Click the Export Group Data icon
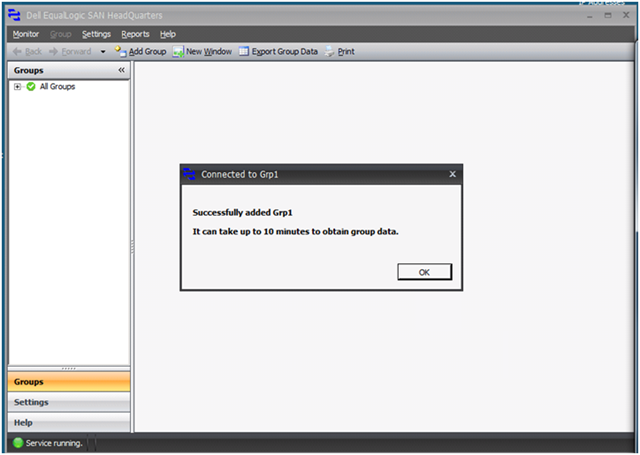 tap(244, 51)
